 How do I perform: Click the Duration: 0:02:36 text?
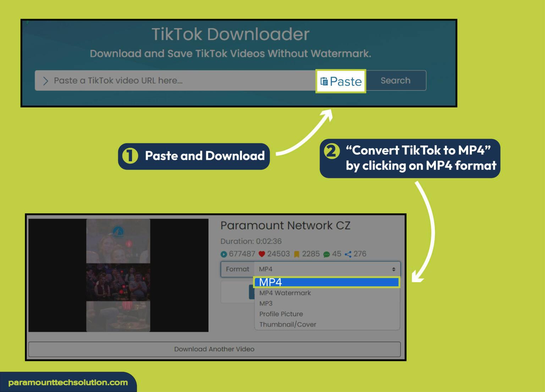pos(251,241)
